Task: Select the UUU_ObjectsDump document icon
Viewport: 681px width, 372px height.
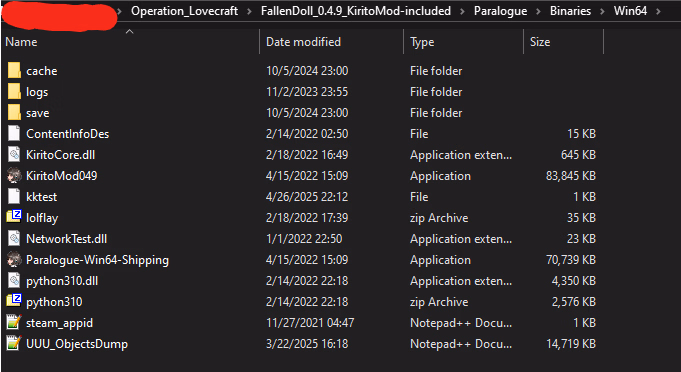Action: point(14,344)
